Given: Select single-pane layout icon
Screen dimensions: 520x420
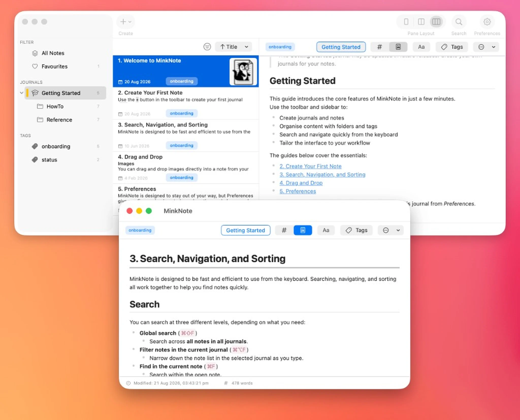Looking at the screenshot, I should [406, 22].
